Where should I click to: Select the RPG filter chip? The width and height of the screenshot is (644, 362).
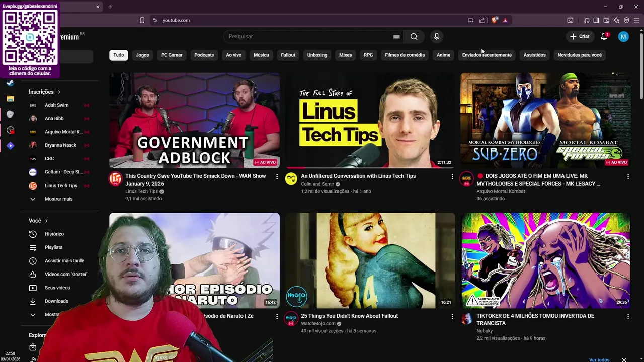tap(368, 55)
